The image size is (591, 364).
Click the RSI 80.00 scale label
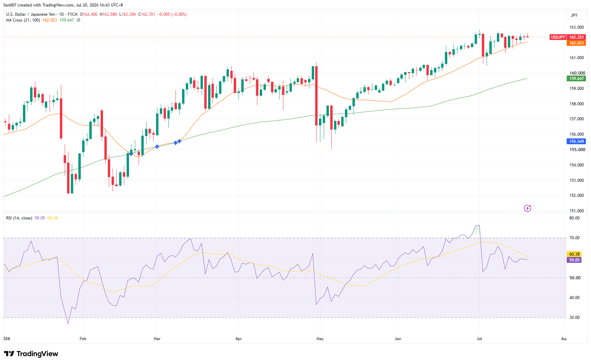tap(575, 218)
